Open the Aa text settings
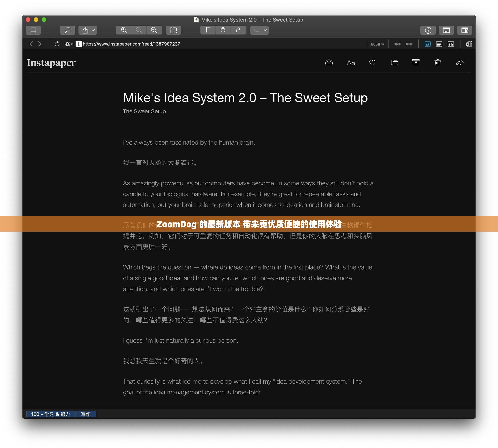Viewport: 498px width, 448px height. 351,63
